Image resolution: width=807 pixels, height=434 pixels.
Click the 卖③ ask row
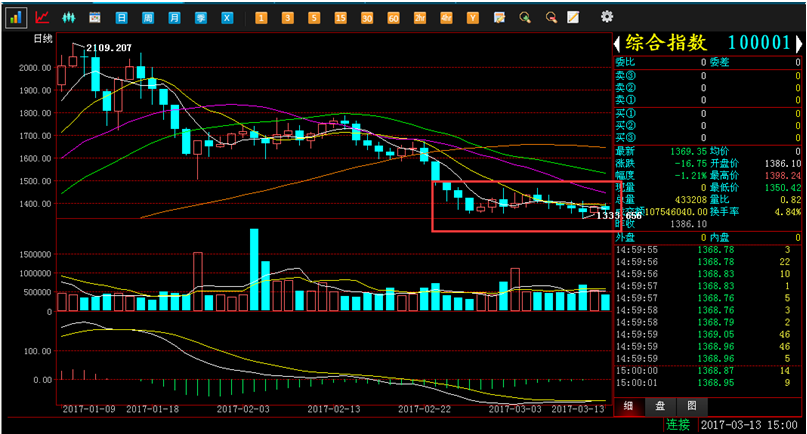[708, 76]
